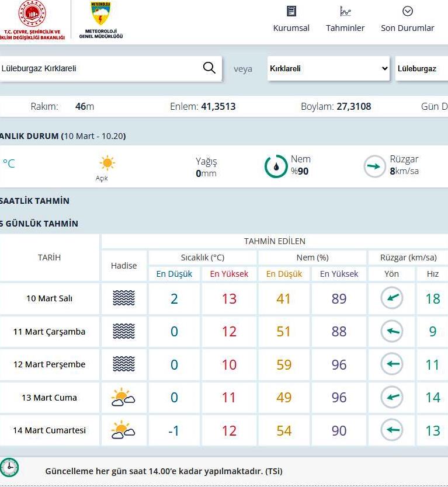Open the Kırklareli province dropdown
Screen dimensions: 448x487
[x=328, y=68]
